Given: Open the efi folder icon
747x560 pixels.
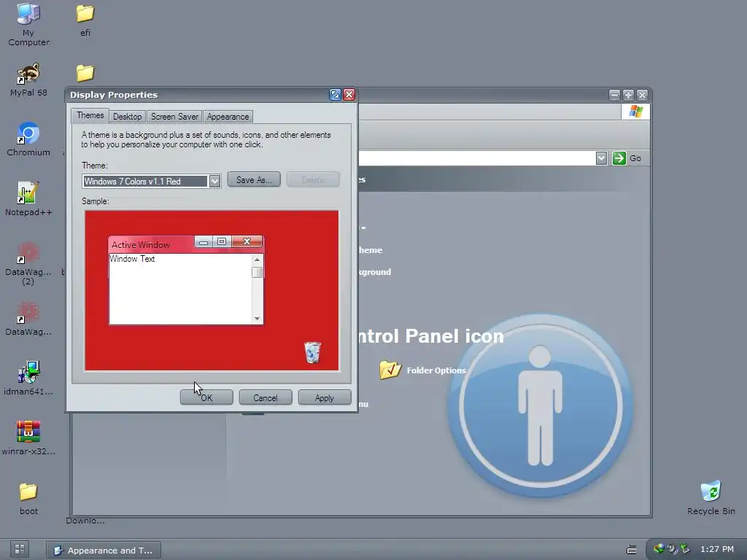Looking at the screenshot, I should pos(85,19).
